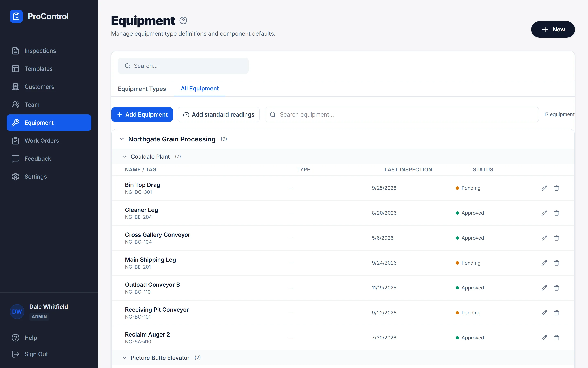
Task: Click the STATUS column header
Action: click(483, 170)
